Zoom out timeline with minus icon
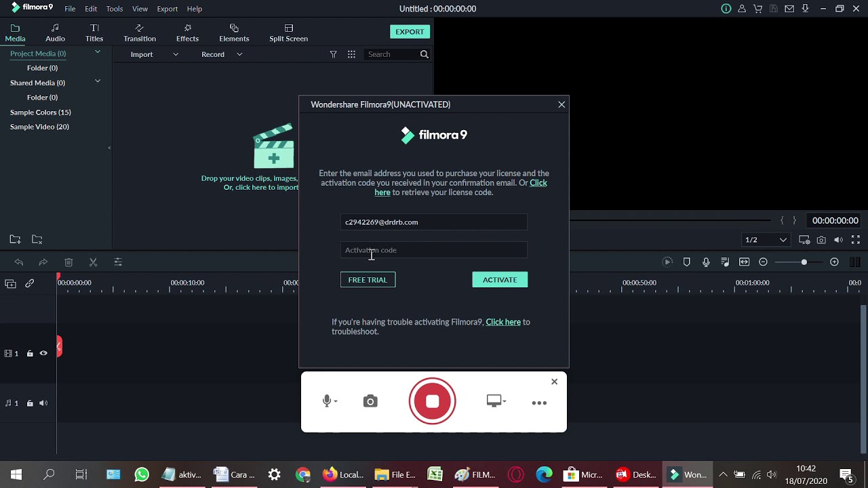Image resolution: width=868 pixels, height=488 pixels. (x=763, y=262)
